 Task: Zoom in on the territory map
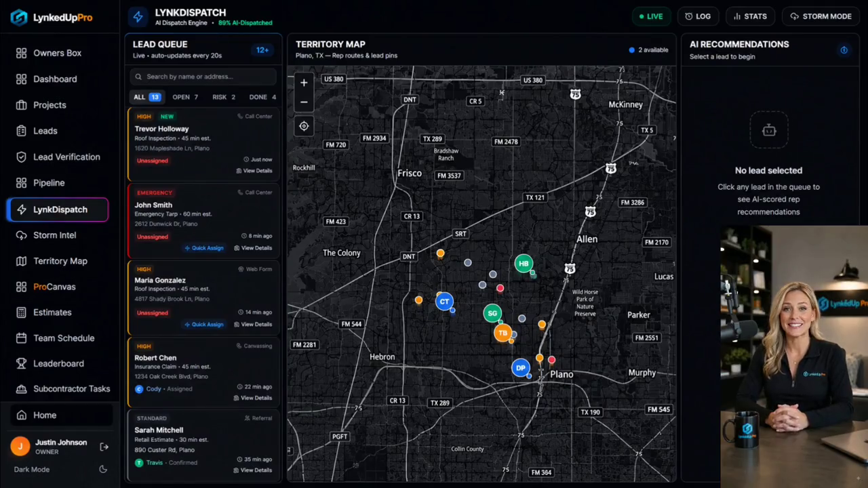coord(304,83)
